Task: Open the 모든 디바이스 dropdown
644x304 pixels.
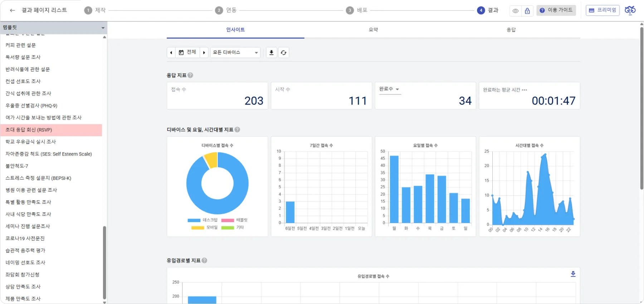Action: coord(235,53)
